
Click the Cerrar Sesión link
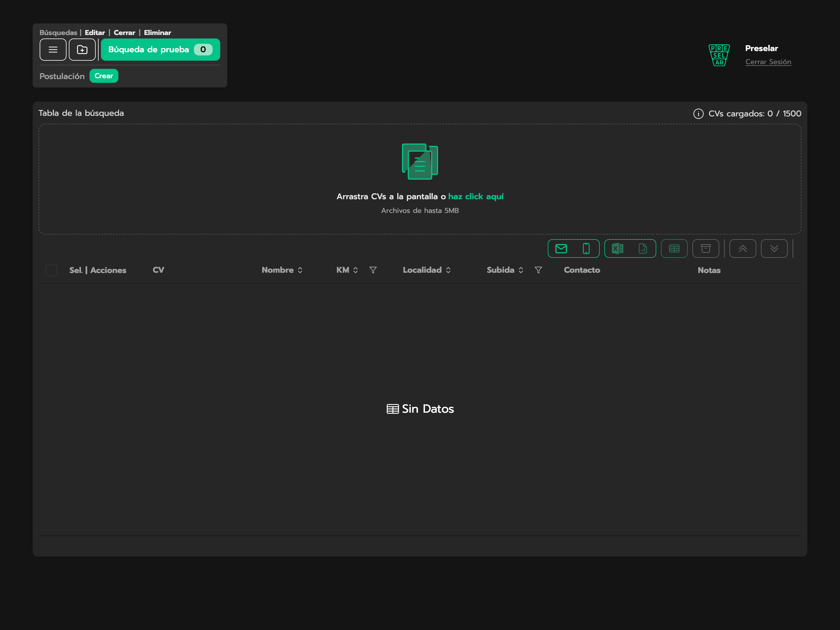pos(768,62)
